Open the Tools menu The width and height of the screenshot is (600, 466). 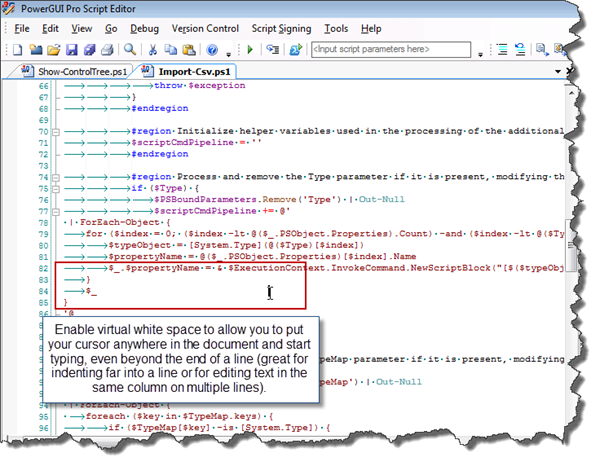point(336,29)
